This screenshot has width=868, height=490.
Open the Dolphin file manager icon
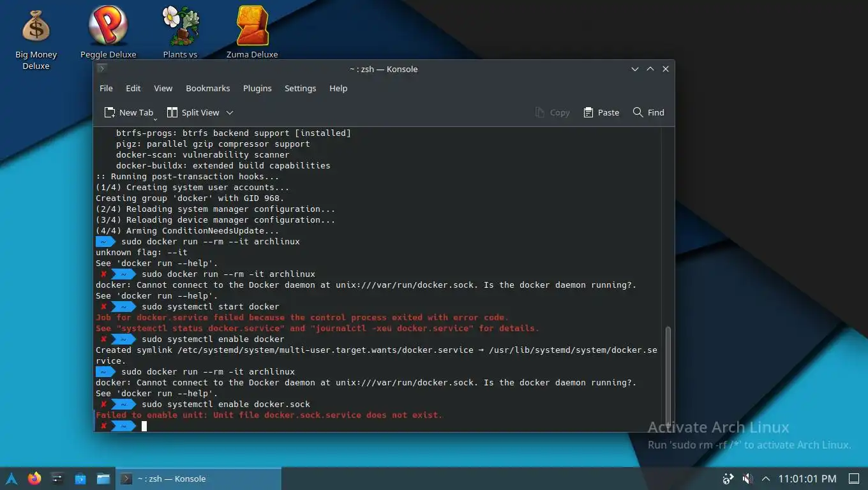[x=103, y=479]
